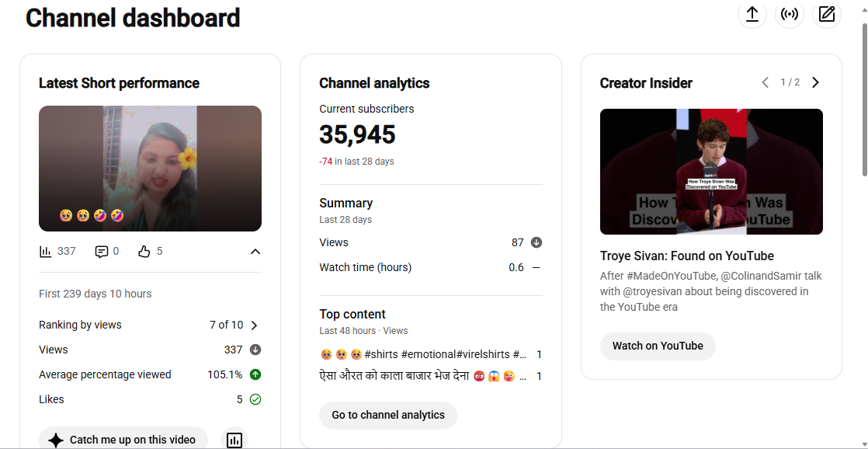Viewport: 868px width, 449px height.
Task: Open Ranking by views 7 of 10 chevron
Action: coord(254,325)
